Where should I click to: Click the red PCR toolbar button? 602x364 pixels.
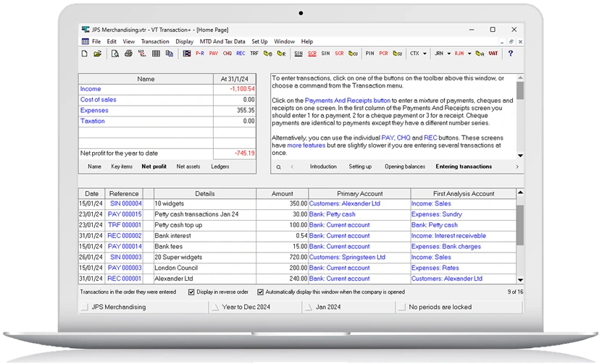(383, 54)
